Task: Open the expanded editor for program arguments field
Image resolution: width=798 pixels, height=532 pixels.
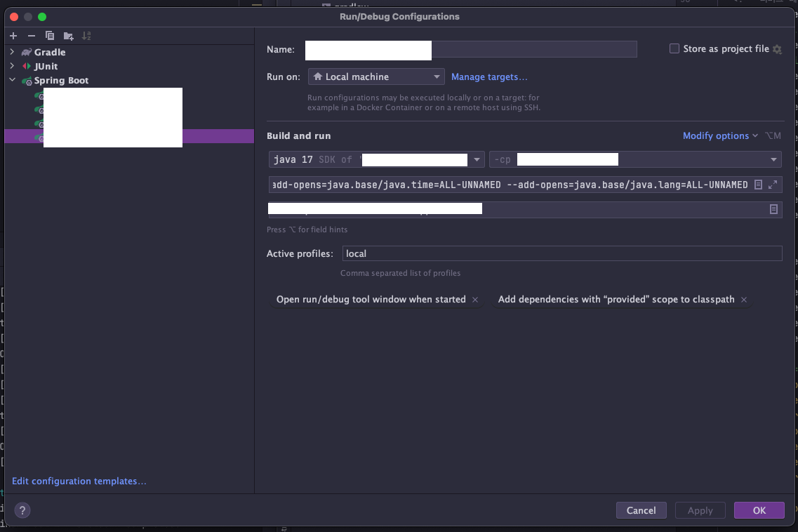Action: pos(773,208)
